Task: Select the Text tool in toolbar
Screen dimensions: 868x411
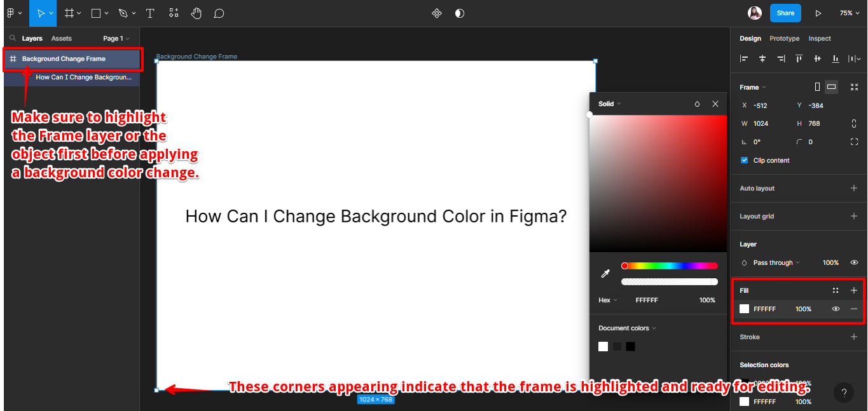Action: click(150, 13)
